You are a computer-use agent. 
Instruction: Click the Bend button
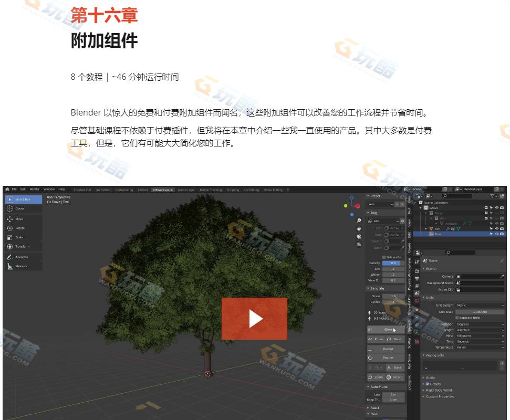tap(395, 339)
